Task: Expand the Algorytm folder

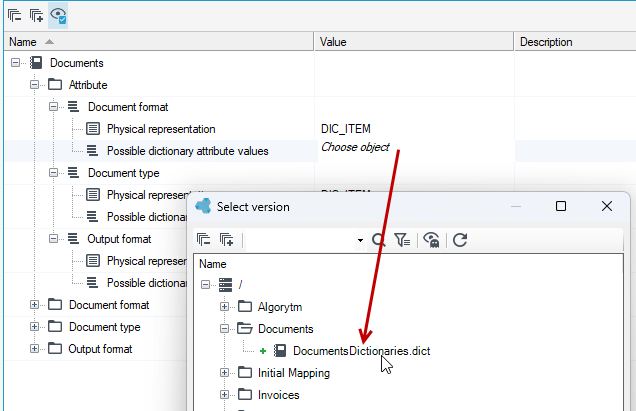Action: 224,307
